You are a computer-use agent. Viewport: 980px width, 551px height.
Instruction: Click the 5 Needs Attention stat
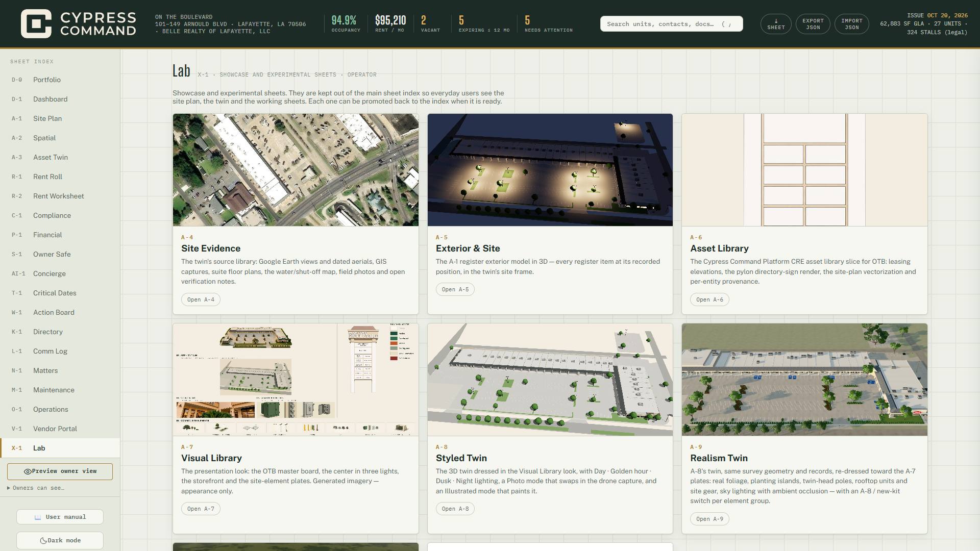coord(549,24)
